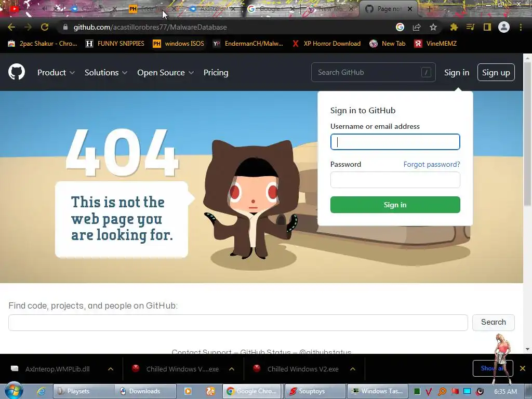Focus the Search GitHub field
Image resolution: width=532 pixels, height=399 pixels.
(373, 72)
